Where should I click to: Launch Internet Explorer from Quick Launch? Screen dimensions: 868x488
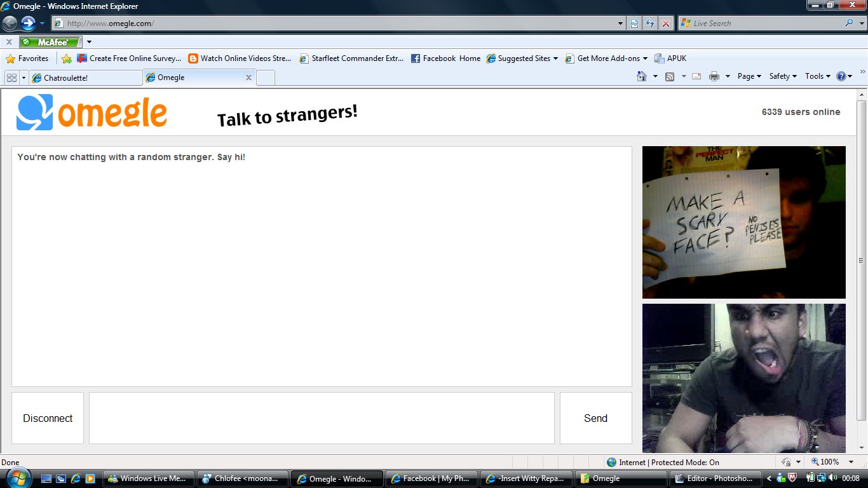click(76, 478)
